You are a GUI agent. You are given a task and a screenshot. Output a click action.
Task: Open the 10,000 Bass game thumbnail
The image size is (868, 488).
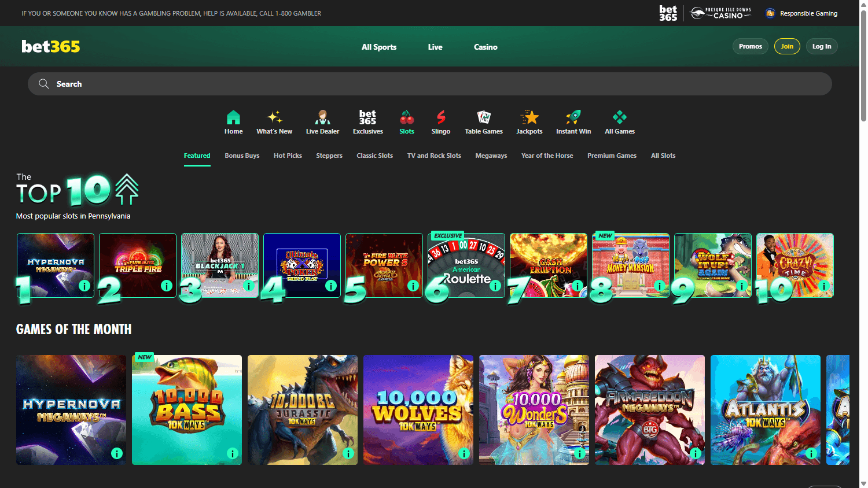186,409
